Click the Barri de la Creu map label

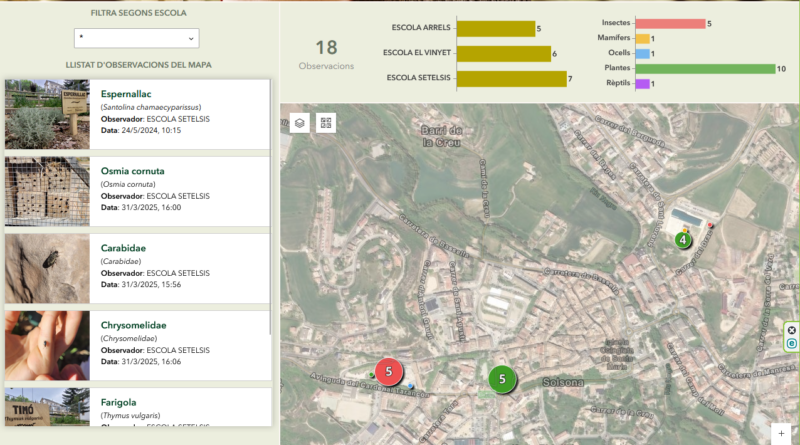(x=442, y=136)
